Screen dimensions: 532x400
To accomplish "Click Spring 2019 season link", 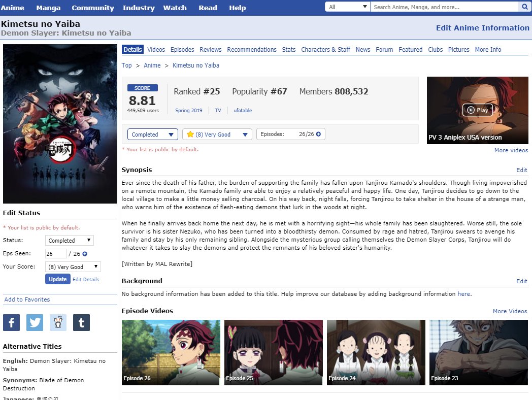I will coord(189,110).
